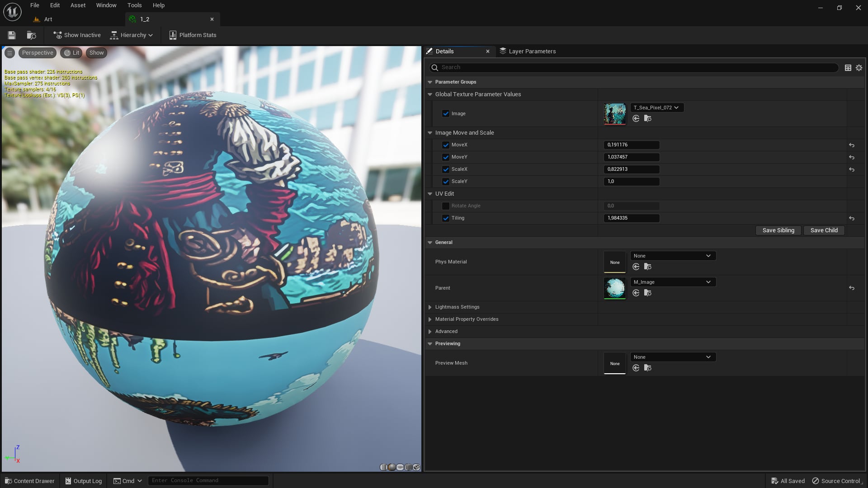
Task: Use selected asset for the Image texture
Action: [636, 118]
